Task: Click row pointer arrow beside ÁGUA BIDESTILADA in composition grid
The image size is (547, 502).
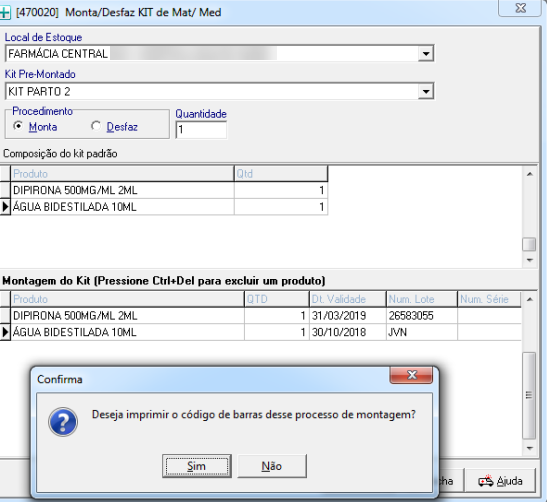Action: 5,207
